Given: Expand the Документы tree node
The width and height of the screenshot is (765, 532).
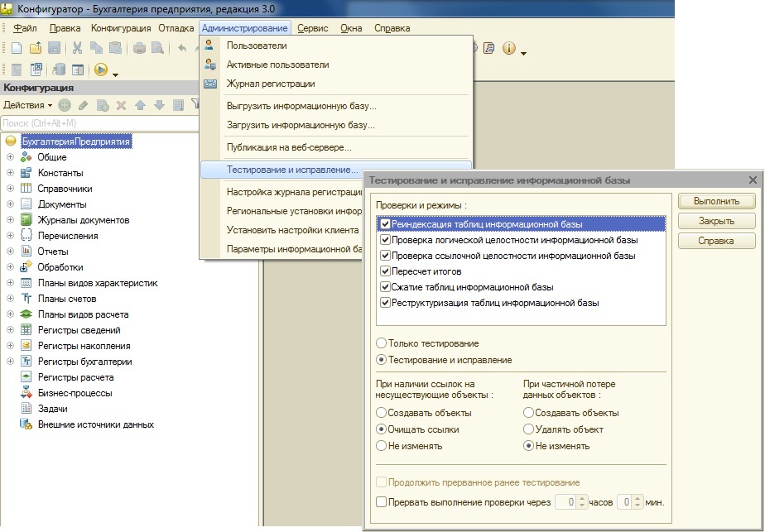Looking at the screenshot, I should tap(10, 204).
